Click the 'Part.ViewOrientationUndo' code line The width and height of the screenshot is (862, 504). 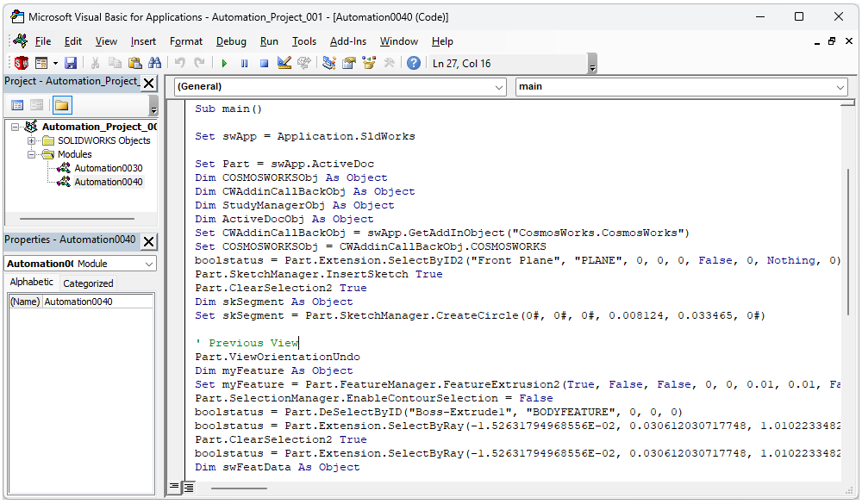pos(277,357)
